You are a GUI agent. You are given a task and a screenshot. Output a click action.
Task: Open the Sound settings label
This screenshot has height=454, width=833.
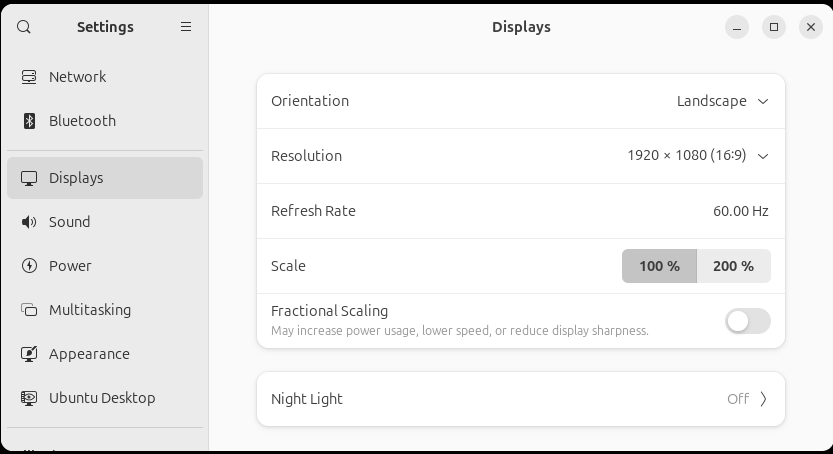tap(70, 222)
